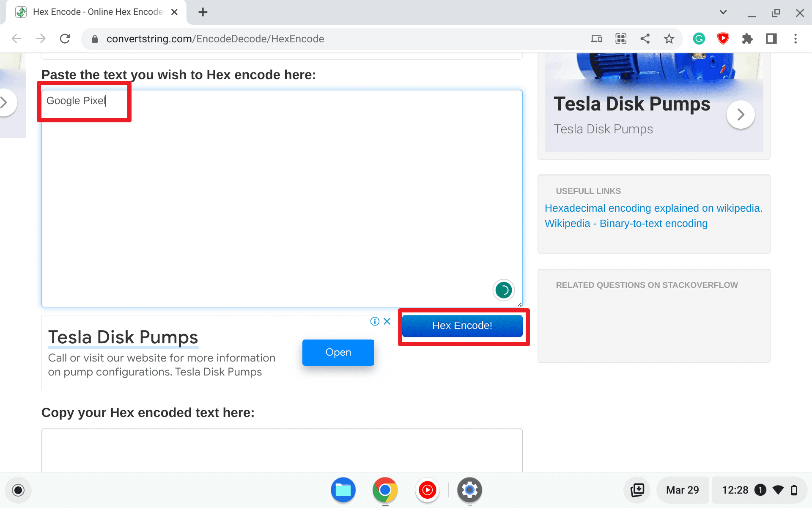The height and width of the screenshot is (508, 812).
Task: Click the QR code generator icon
Action: point(620,39)
